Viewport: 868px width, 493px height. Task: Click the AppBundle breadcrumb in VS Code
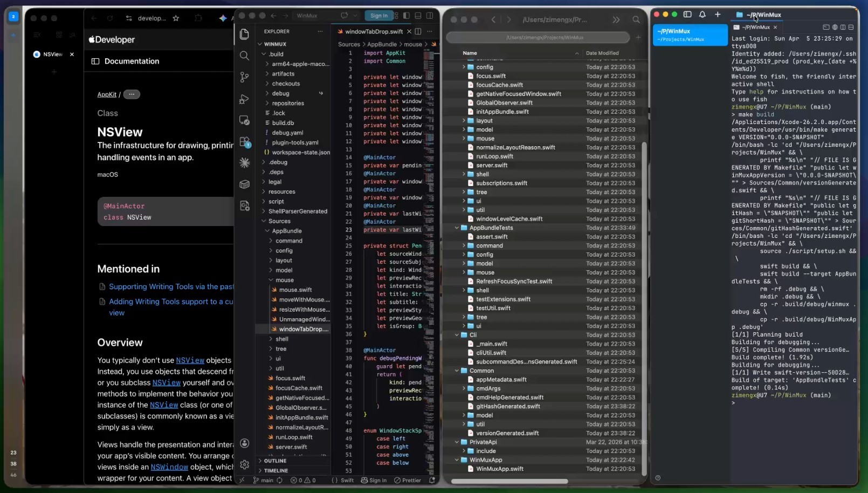pos(382,44)
